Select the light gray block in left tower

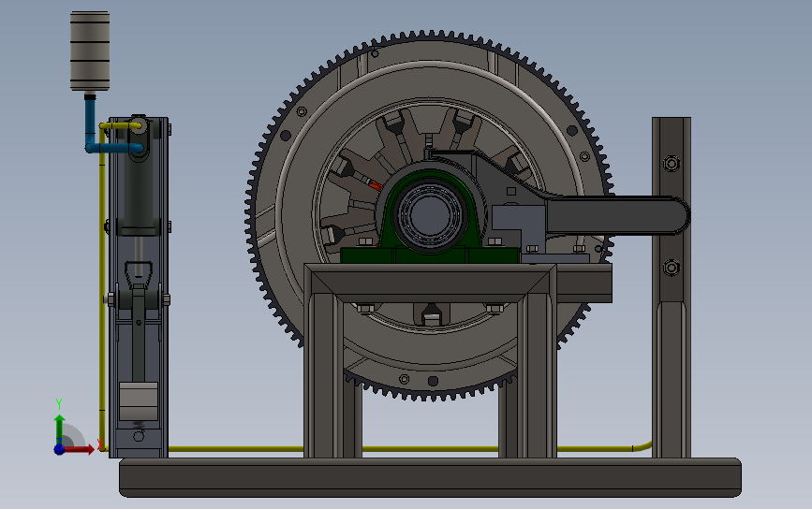coord(139,401)
